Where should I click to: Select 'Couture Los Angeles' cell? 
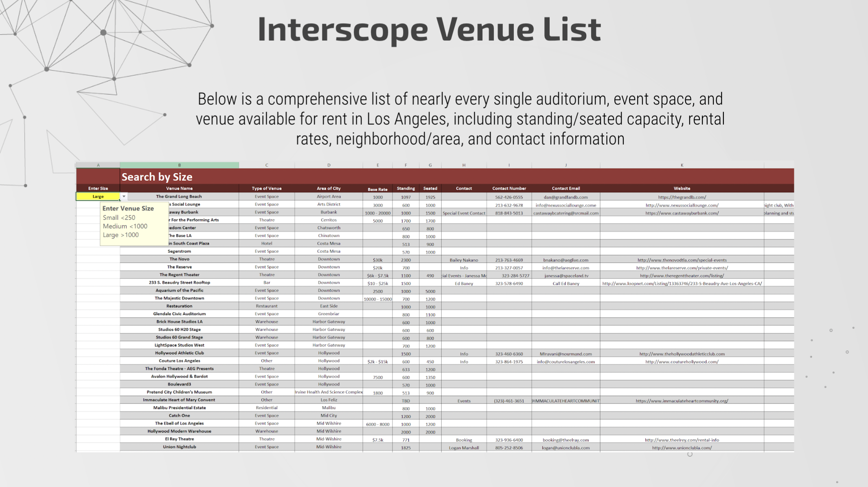point(180,361)
